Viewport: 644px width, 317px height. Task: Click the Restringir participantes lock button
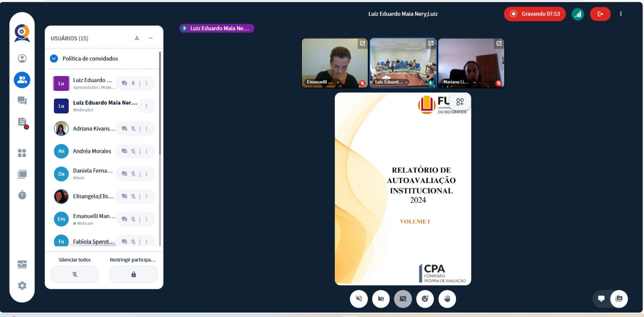point(134,274)
